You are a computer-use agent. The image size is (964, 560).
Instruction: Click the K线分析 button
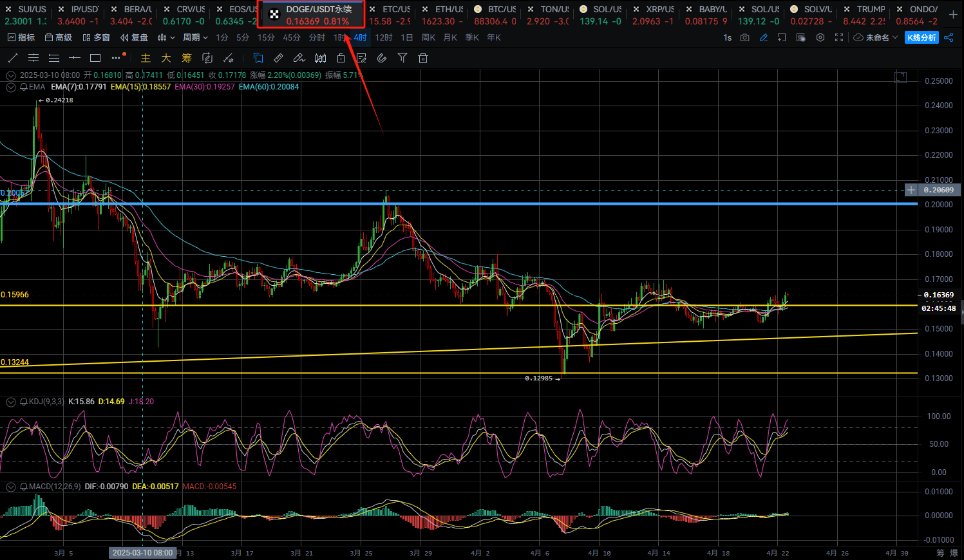click(x=921, y=37)
